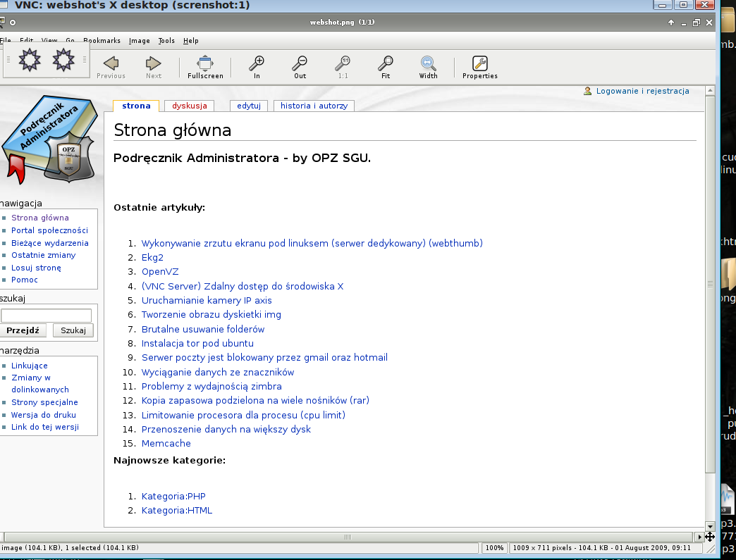
Task: Open Strony specjalne link
Action: click(44, 402)
